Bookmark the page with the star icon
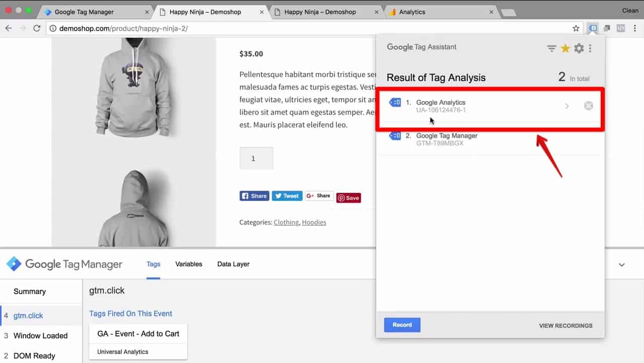Image resolution: width=644 pixels, height=363 pixels. tap(576, 28)
